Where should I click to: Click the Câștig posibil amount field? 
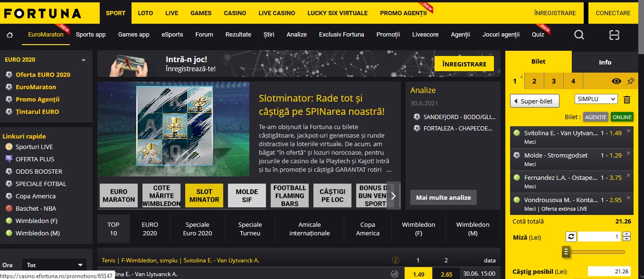610,271
